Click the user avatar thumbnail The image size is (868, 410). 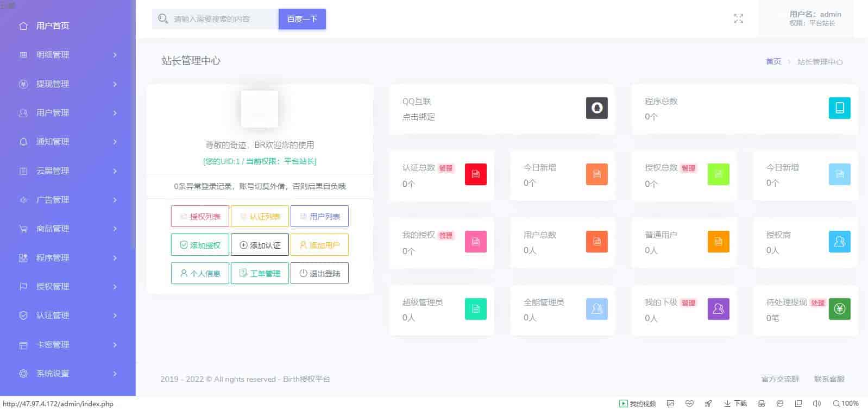tap(260, 109)
